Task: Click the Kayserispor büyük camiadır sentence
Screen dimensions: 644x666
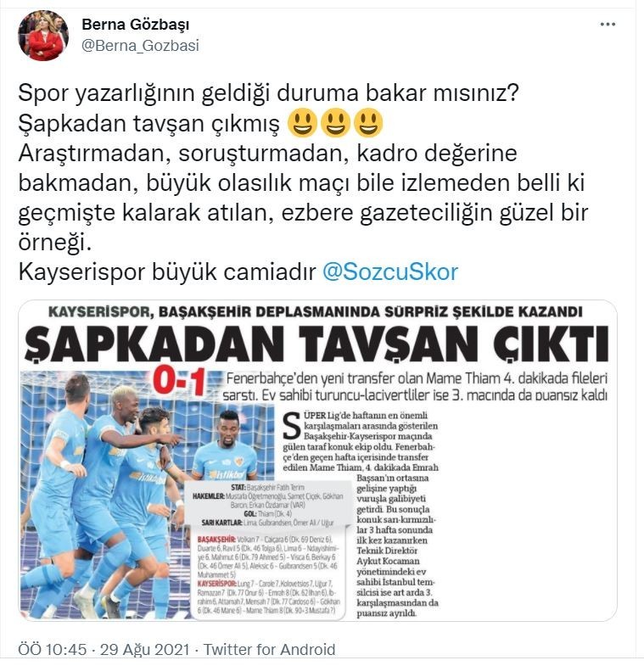Action: (x=167, y=271)
